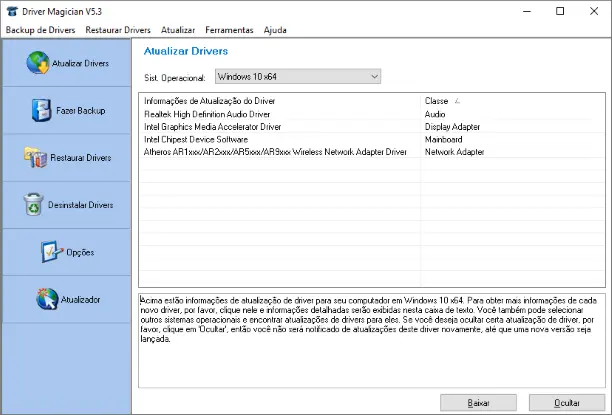The height and width of the screenshot is (415, 612).
Task: Sort by Informações de Atualização do Driver header
Action: (210, 101)
